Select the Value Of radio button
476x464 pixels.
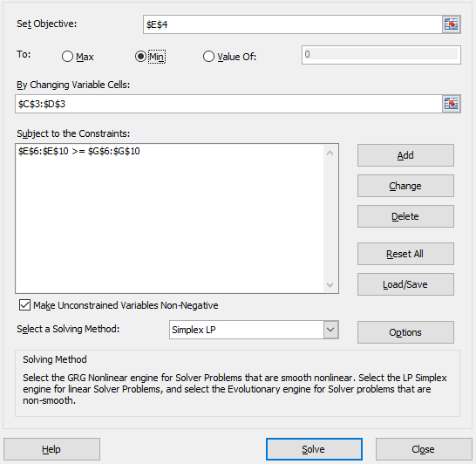(x=208, y=57)
